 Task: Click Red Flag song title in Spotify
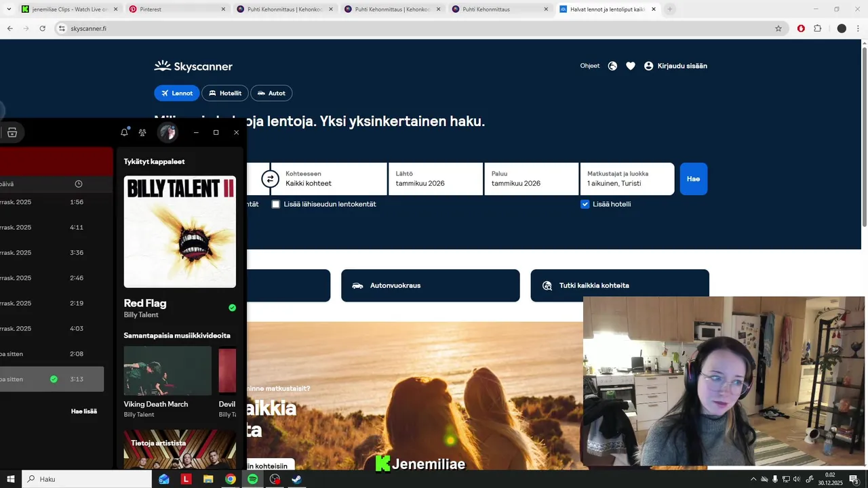145,303
